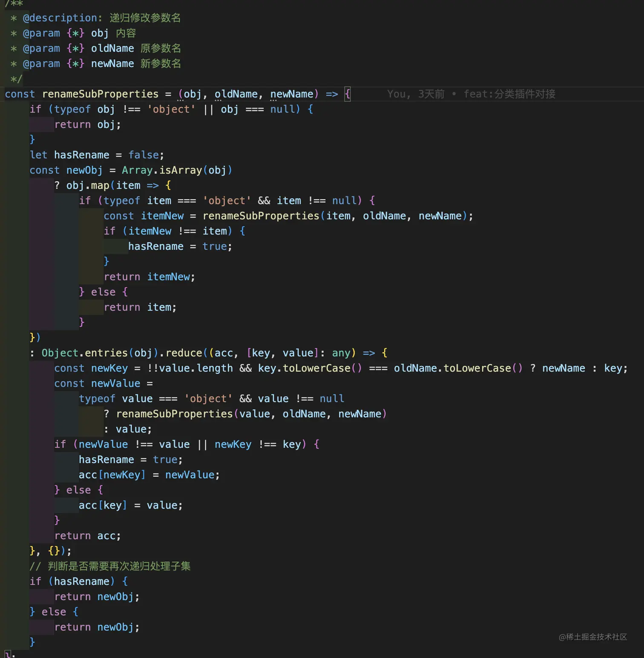Click '@param {*} newName 新参数名' doc line
The height and width of the screenshot is (658, 644).
(x=95, y=64)
